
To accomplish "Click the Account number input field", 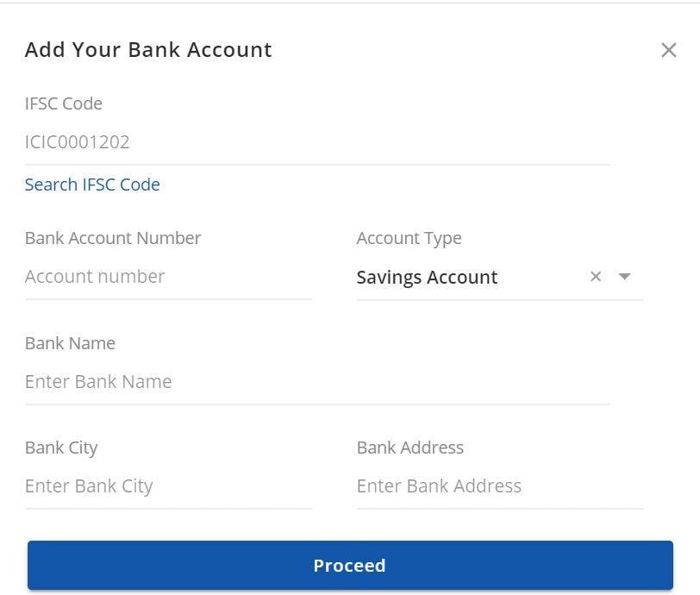I will coord(168,277).
